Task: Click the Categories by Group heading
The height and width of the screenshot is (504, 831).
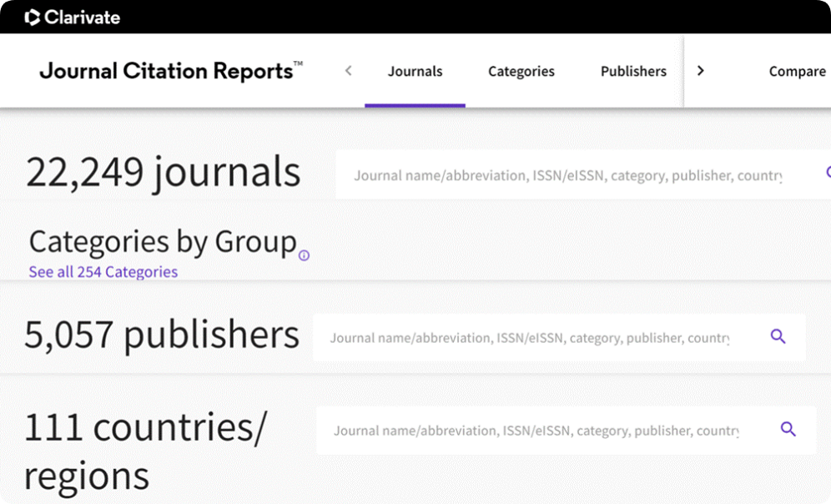Action: point(163,242)
